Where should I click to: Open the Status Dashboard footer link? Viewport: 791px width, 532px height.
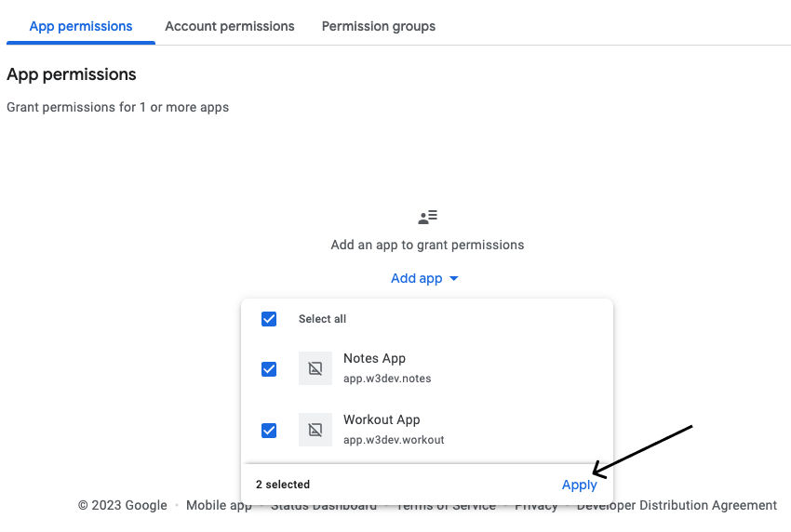tap(324, 506)
